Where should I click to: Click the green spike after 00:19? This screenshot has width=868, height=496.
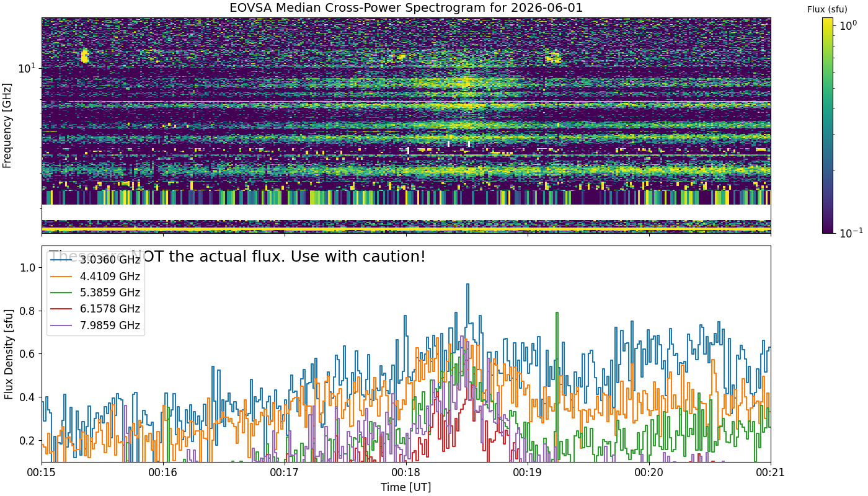557,314
